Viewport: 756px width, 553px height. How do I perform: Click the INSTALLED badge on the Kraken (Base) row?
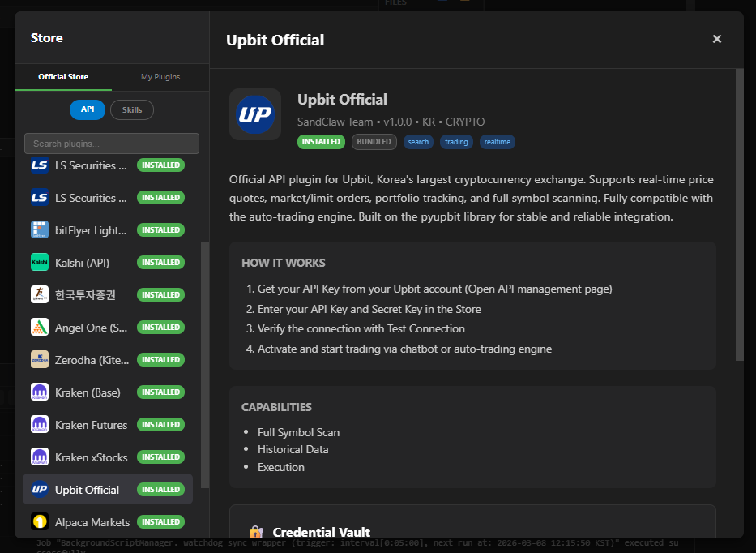pyautogui.click(x=160, y=392)
